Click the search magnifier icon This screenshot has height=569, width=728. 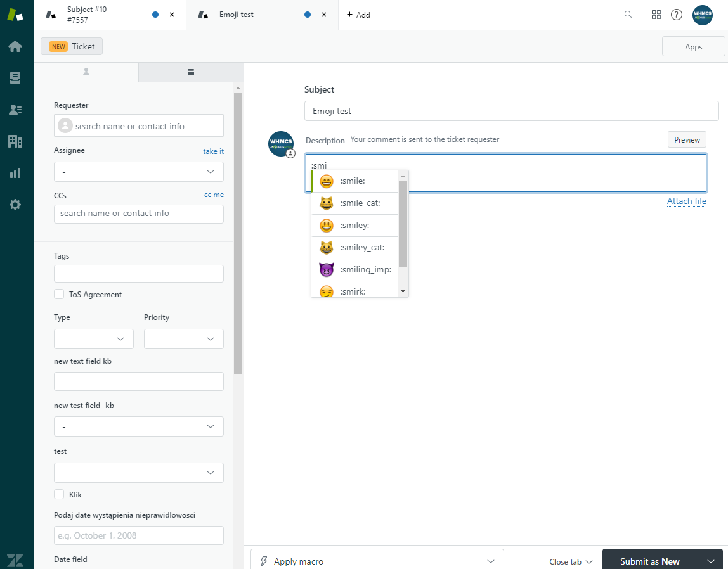point(628,15)
